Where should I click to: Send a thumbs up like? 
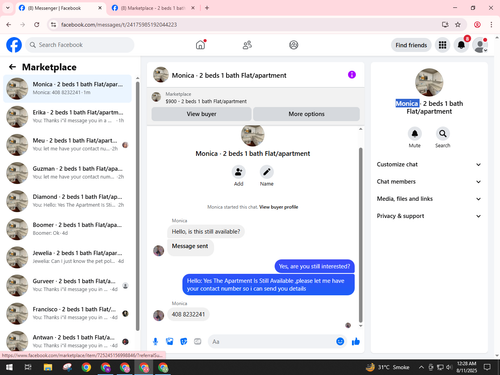point(356,341)
